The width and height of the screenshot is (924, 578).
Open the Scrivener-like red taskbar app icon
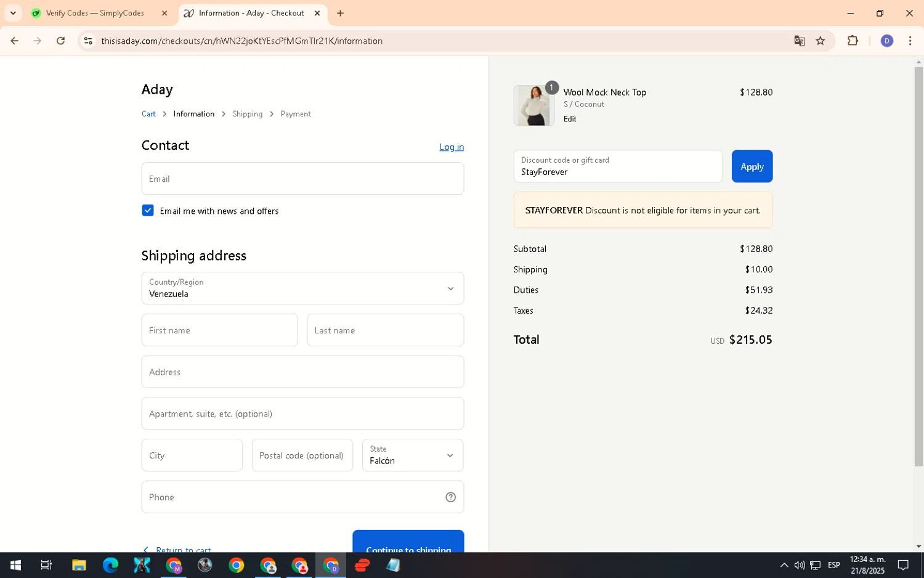362,565
